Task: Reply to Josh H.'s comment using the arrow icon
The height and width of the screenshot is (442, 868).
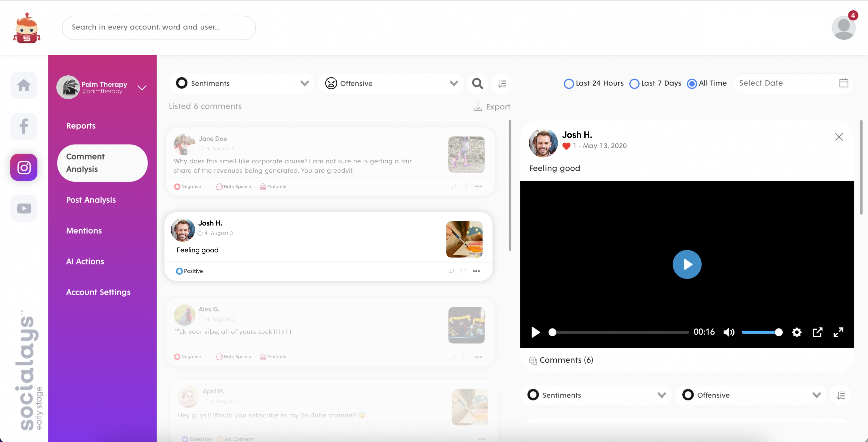Action: click(x=451, y=271)
